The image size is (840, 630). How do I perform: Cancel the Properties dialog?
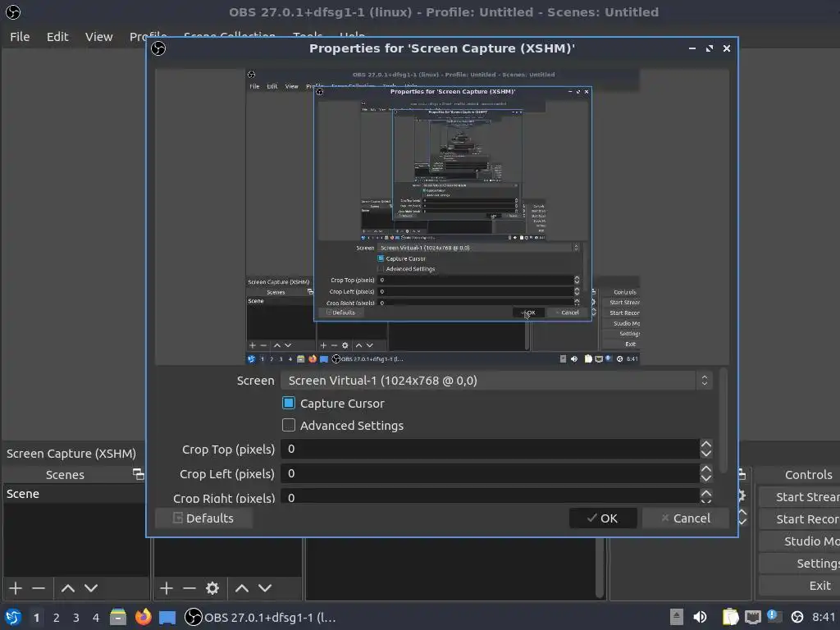(686, 518)
